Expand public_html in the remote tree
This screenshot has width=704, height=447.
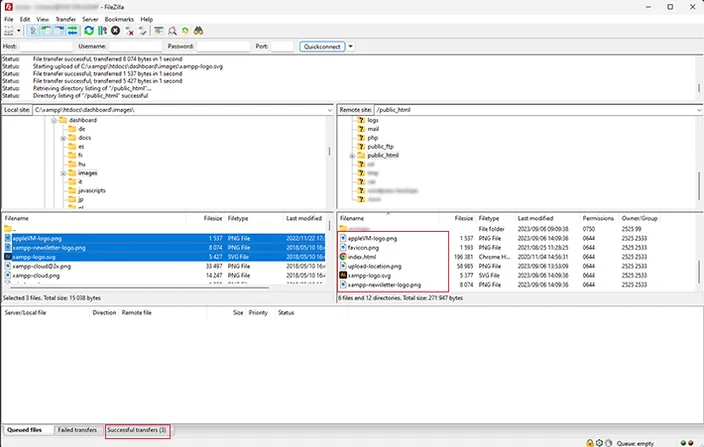[x=352, y=156]
